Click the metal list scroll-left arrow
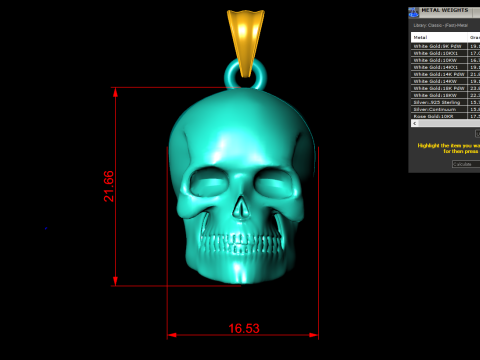The width and height of the screenshot is (480, 360). [415, 123]
